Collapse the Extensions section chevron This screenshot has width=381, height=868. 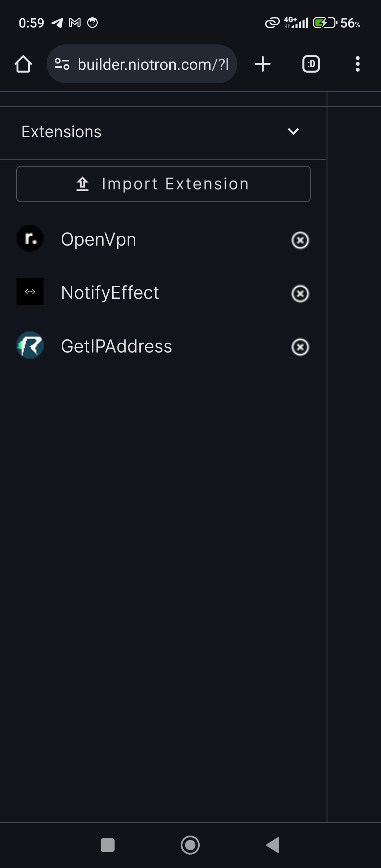point(293,132)
